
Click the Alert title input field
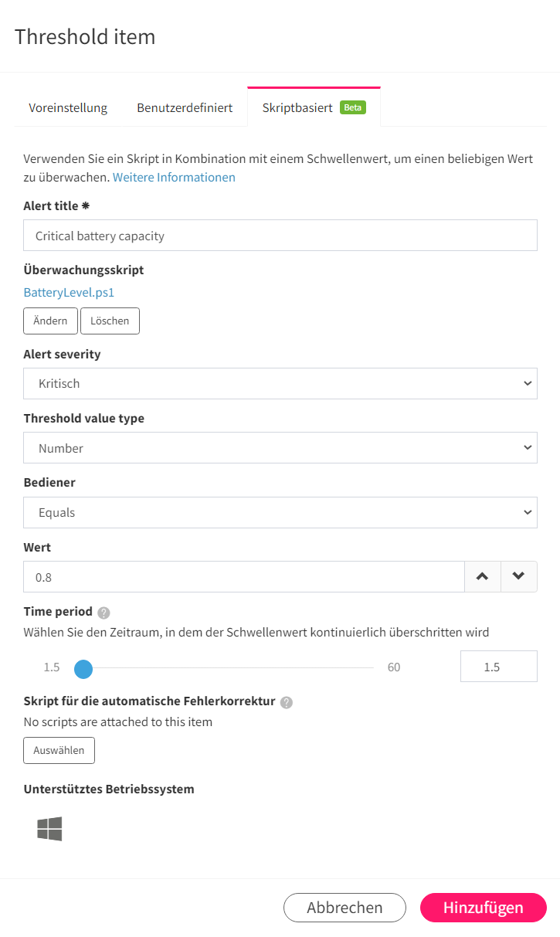point(280,236)
